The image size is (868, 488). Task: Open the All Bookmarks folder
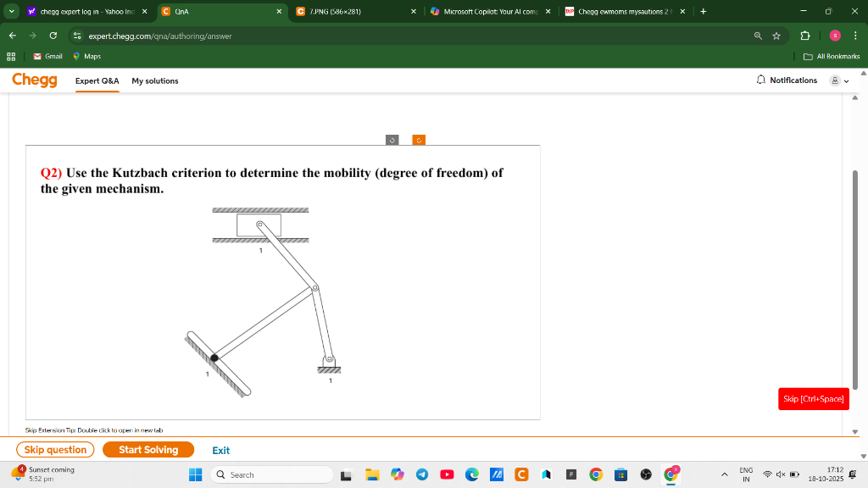pos(832,57)
